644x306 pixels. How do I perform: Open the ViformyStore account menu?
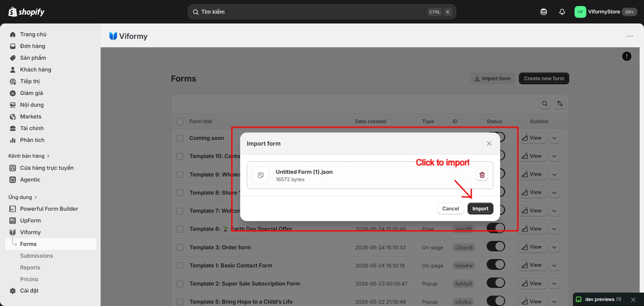(x=605, y=12)
